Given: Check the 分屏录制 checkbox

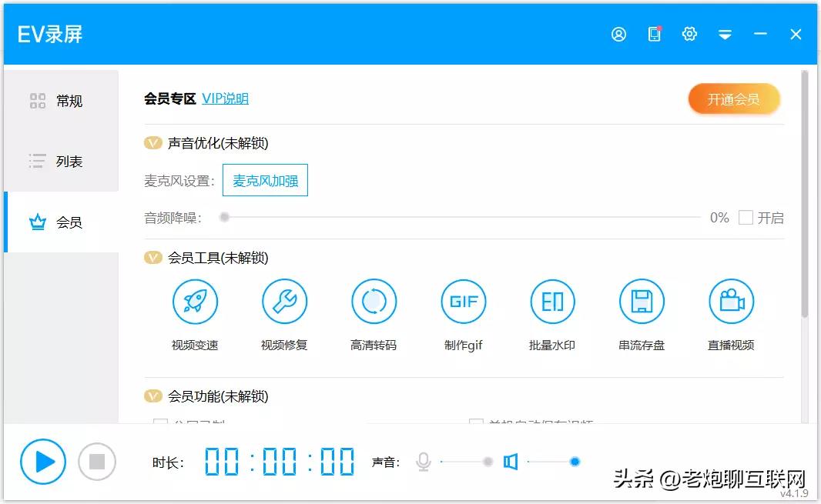Looking at the screenshot, I should [160, 423].
